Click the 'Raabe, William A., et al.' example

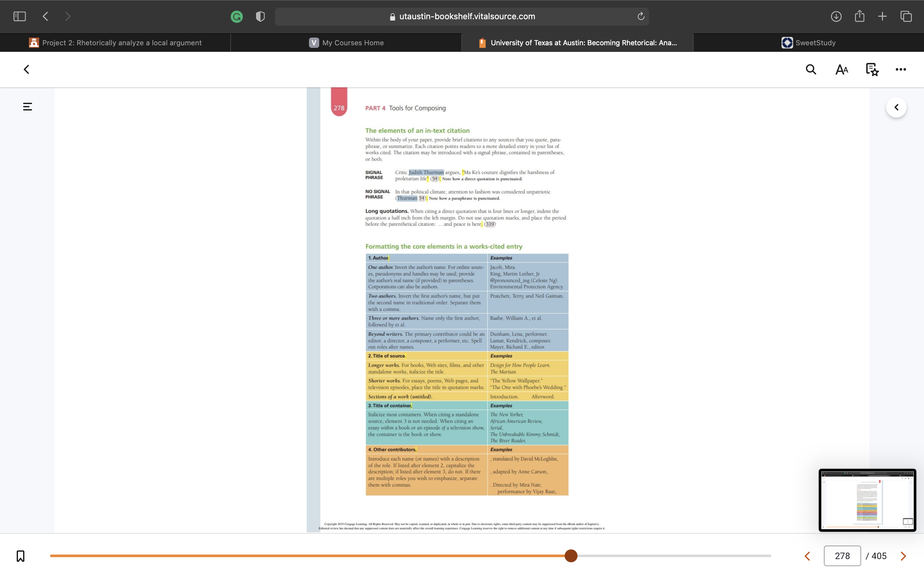tap(516, 318)
